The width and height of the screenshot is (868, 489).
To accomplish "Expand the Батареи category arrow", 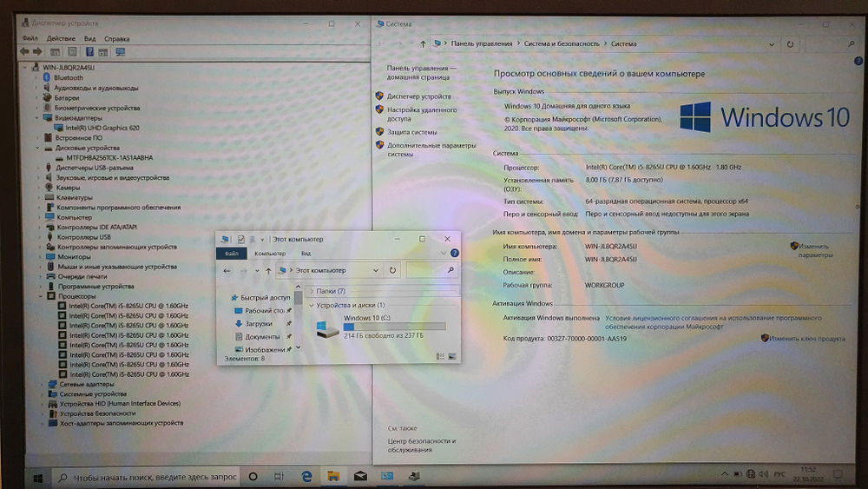I will click(37, 98).
